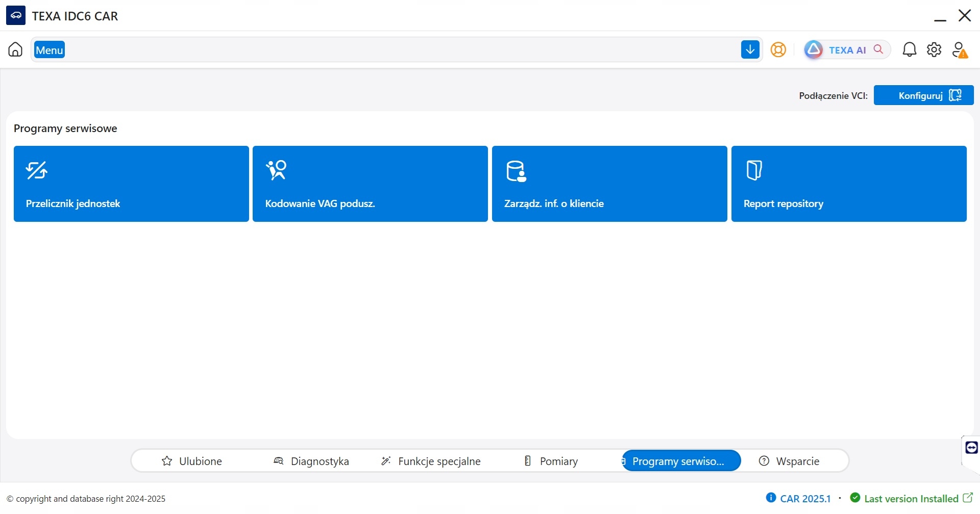980x514 pixels.
Task: Click the CAR 2025.1 version info
Action: click(x=799, y=498)
